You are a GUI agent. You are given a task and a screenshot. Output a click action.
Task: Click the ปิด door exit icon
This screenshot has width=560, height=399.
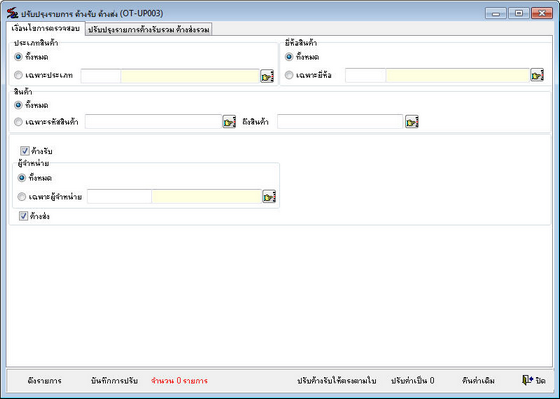527,380
